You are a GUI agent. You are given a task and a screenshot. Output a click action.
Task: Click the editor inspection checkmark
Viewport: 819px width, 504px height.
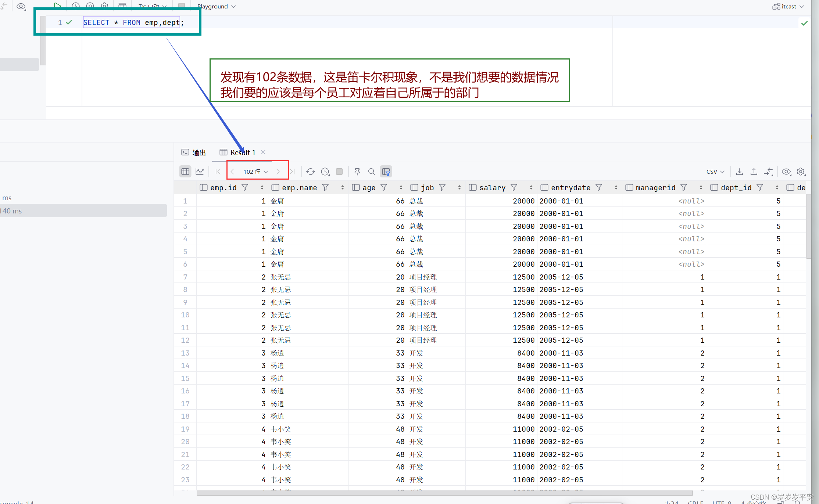pyautogui.click(x=804, y=23)
